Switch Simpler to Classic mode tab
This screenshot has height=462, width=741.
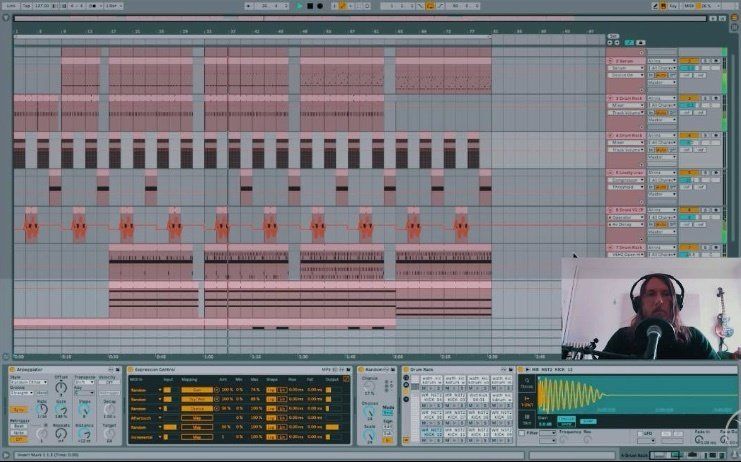[526, 384]
